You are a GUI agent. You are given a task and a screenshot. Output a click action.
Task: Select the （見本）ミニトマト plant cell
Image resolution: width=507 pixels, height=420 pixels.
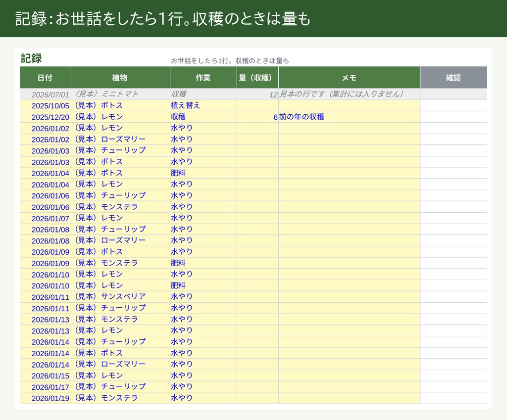point(120,94)
